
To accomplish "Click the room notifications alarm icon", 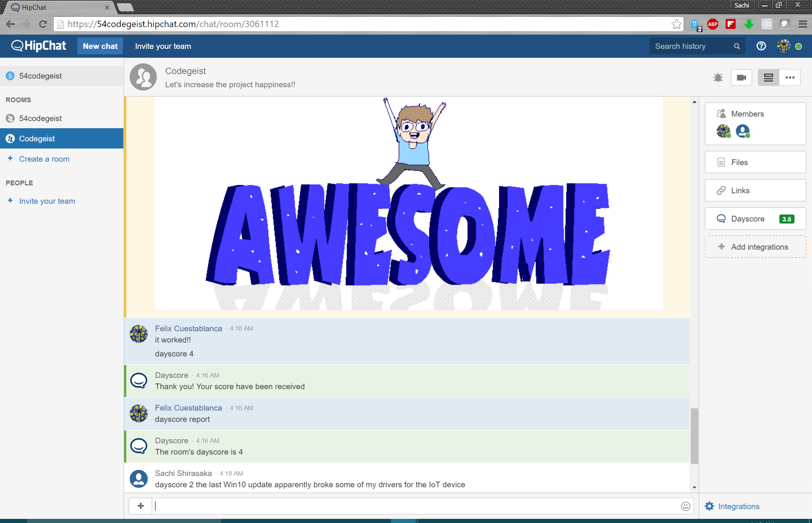I will [718, 77].
